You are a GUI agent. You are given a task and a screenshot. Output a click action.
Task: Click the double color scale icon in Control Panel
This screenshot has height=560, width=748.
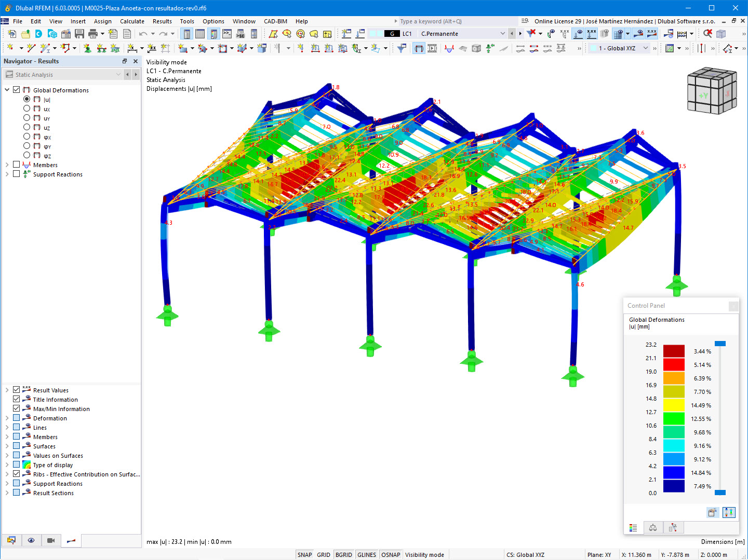click(729, 512)
